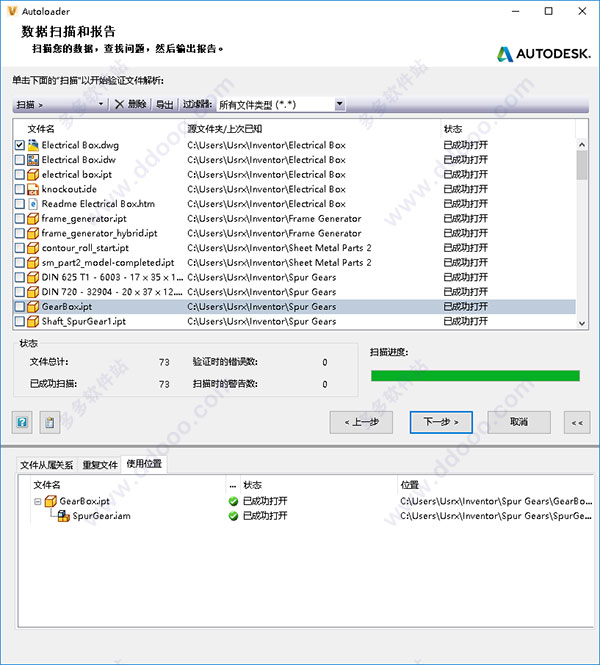Proceed with the 下一步 button

441,422
